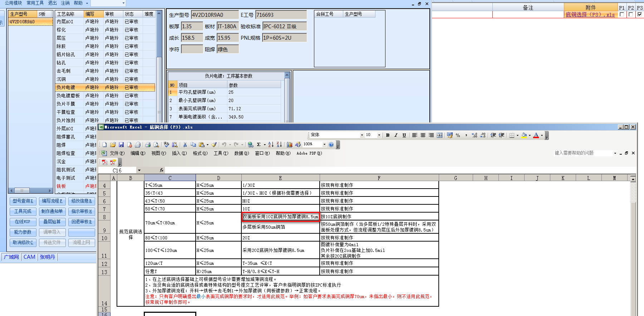644x316 pixels.
Task: Open the 格式(O) menu in Excel
Action: pos(200,153)
